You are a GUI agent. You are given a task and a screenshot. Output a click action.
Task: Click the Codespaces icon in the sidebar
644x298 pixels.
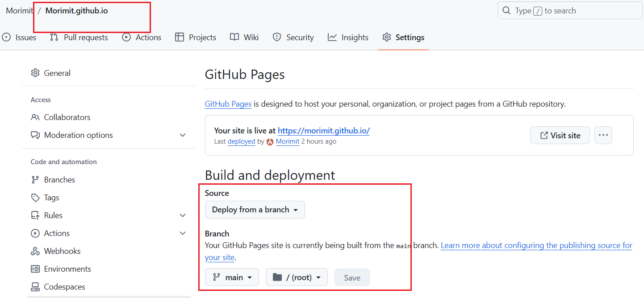tap(35, 286)
